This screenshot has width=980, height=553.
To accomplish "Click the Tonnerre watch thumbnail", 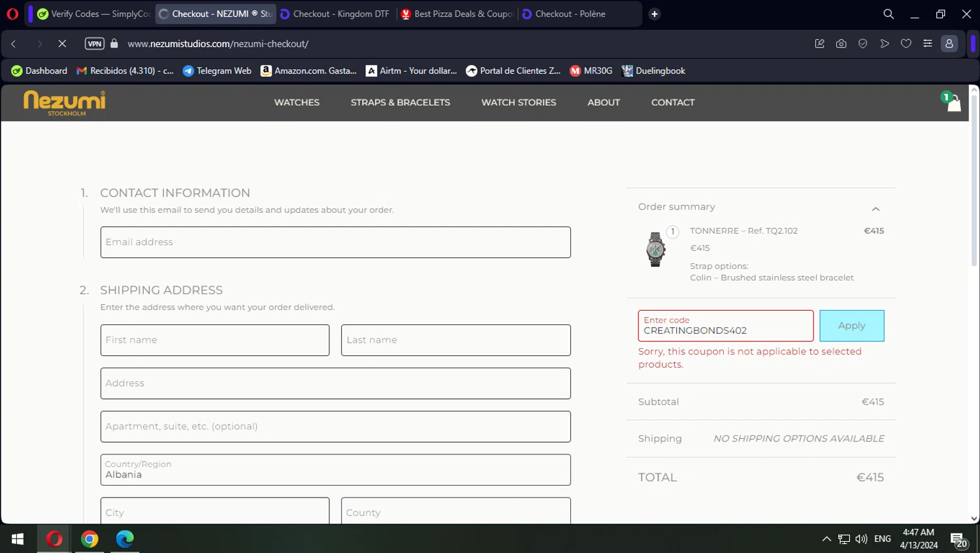I will click(655, 249).
